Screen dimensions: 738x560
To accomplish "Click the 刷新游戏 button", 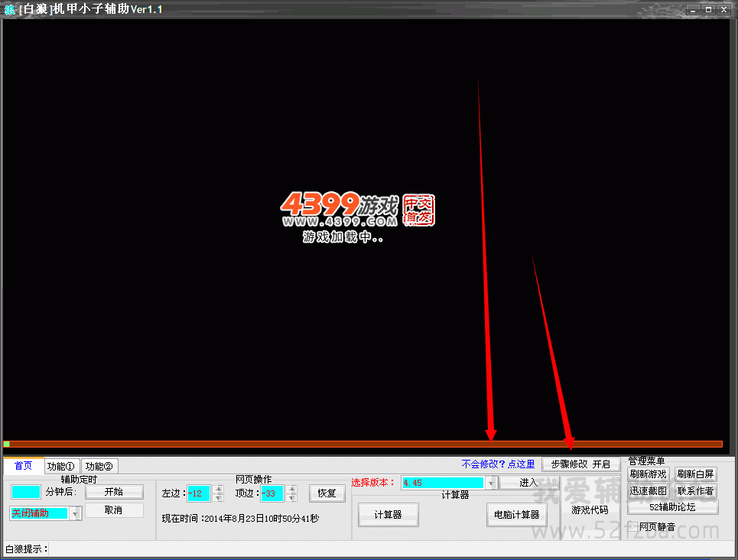I will coord(649,474).
